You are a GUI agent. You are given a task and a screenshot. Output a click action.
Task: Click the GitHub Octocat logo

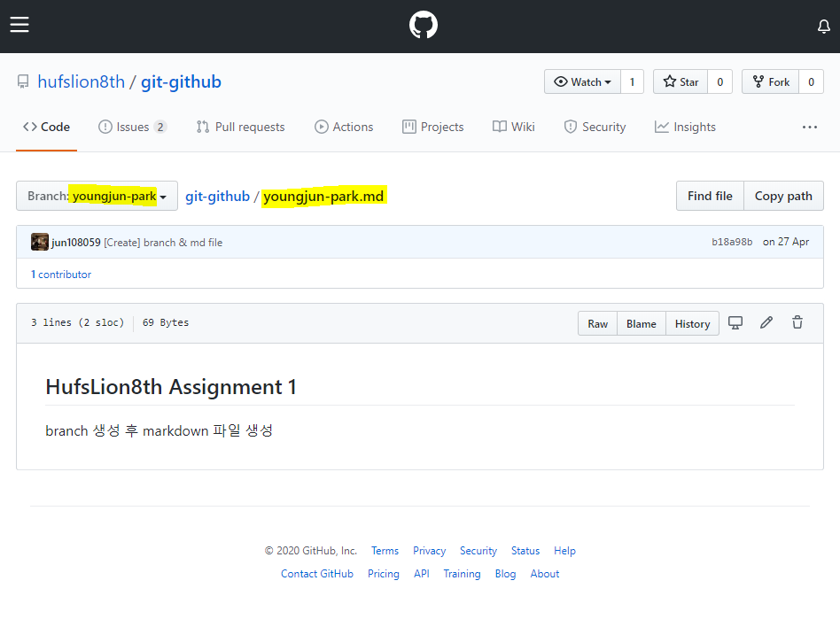424,25
